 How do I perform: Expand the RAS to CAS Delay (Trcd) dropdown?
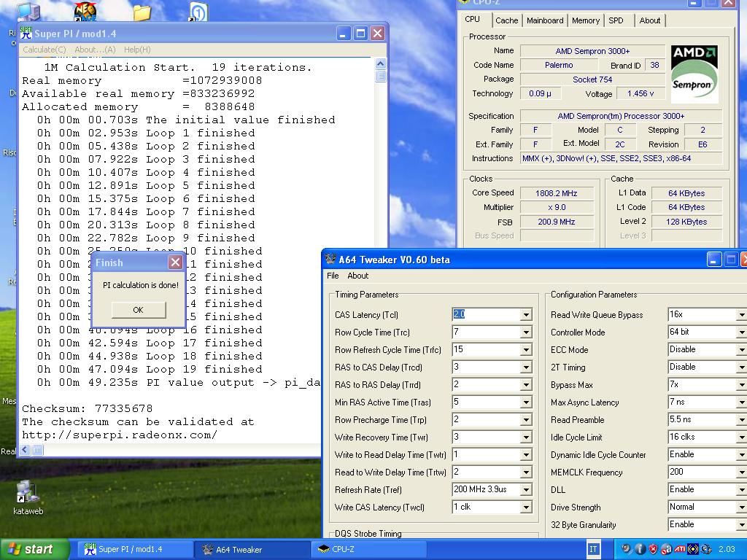click(x=526, y=367)
